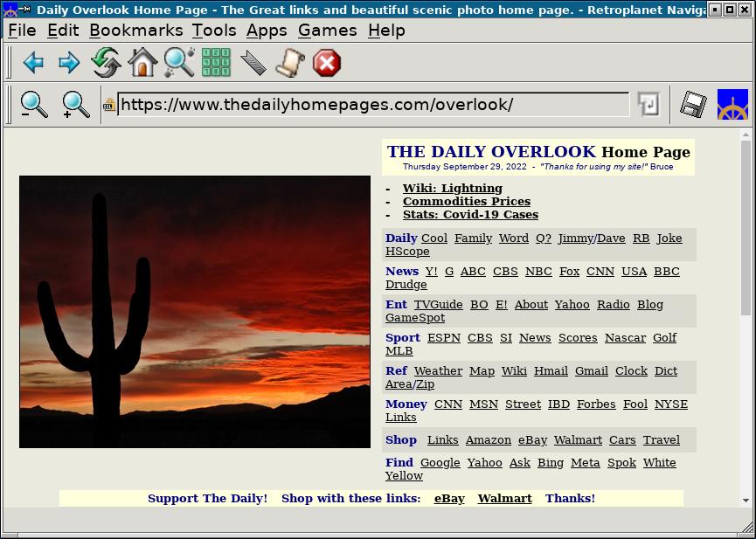Open the Spok find link
This screenshot has height=539, width=756.
click(621, 463)
